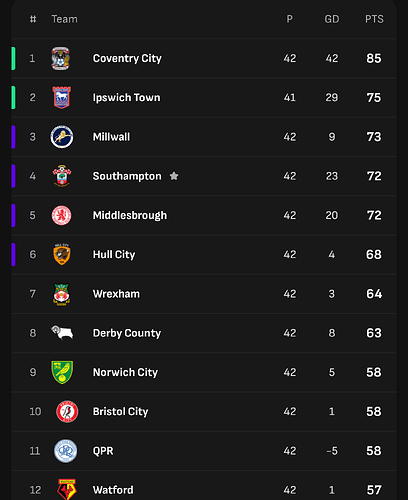Sort table by GD column header

pos(332,19)
